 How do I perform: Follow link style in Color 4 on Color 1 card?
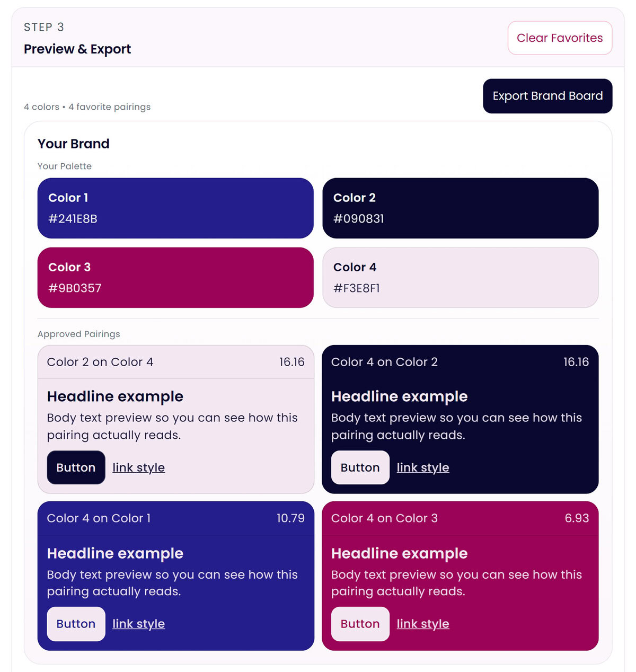tap(138, 624)
